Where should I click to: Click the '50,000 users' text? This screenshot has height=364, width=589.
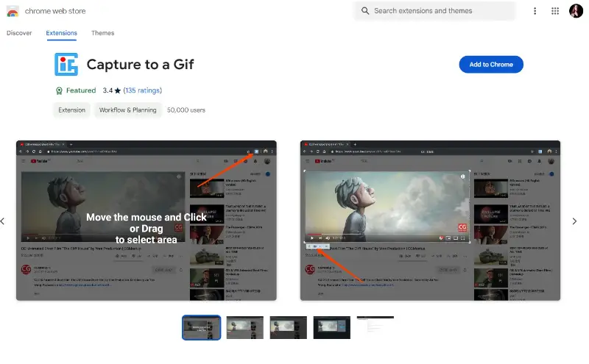pos(186,110)
